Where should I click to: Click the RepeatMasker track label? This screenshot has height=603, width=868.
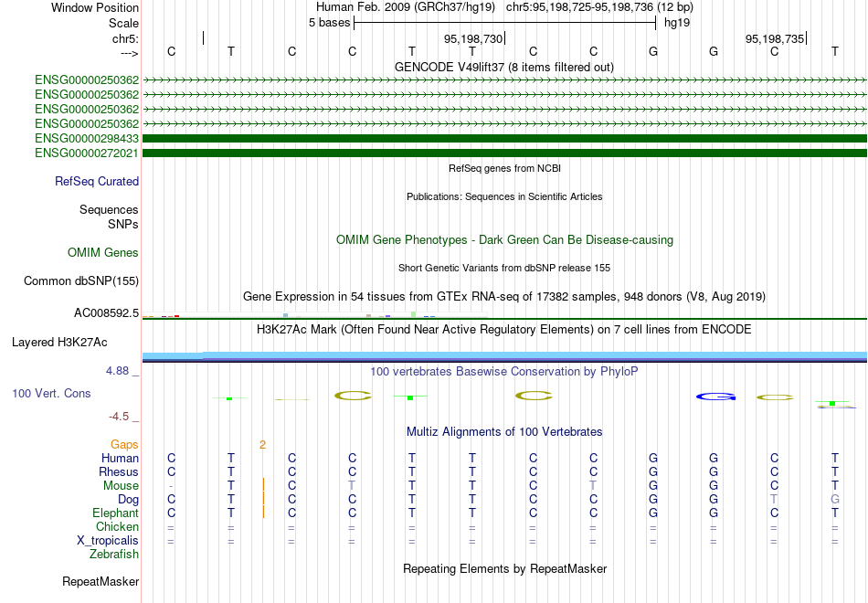pyautogui.click(x=101, y=581)
